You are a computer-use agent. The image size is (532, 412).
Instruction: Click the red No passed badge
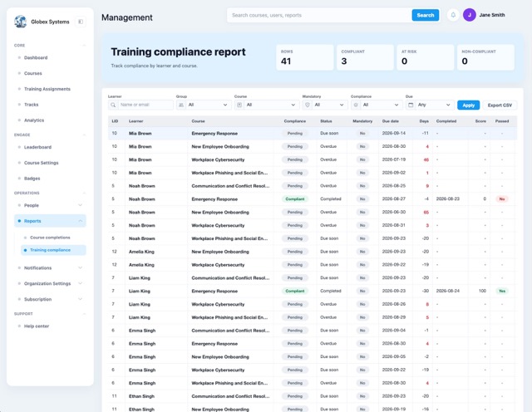click(502, 199)
